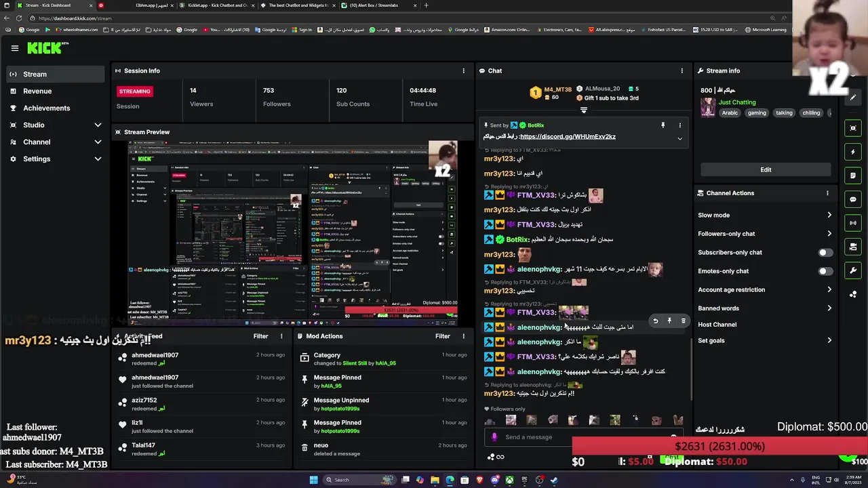This screenshot has height=488, width=868.
Task: Open the Xbox icon in the taskbar
Action: click(x=509, y=480)
